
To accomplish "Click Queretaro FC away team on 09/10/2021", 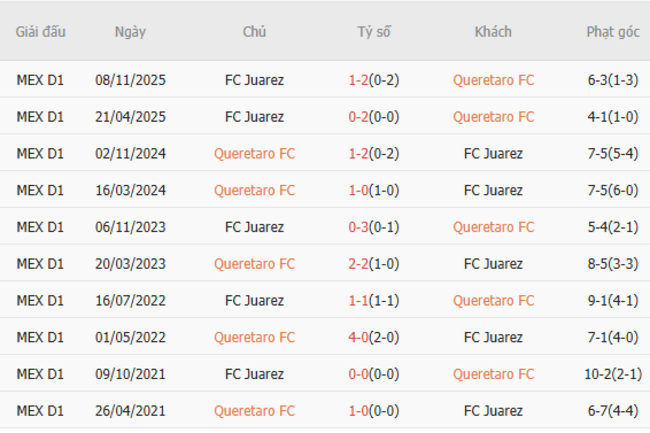I will point(493,374).
